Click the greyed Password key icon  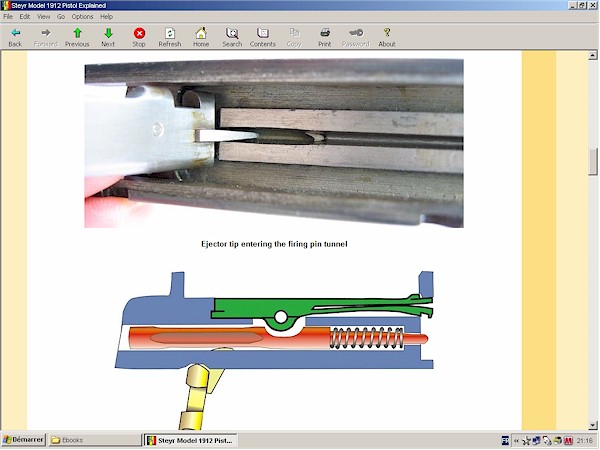click(355, 38)
